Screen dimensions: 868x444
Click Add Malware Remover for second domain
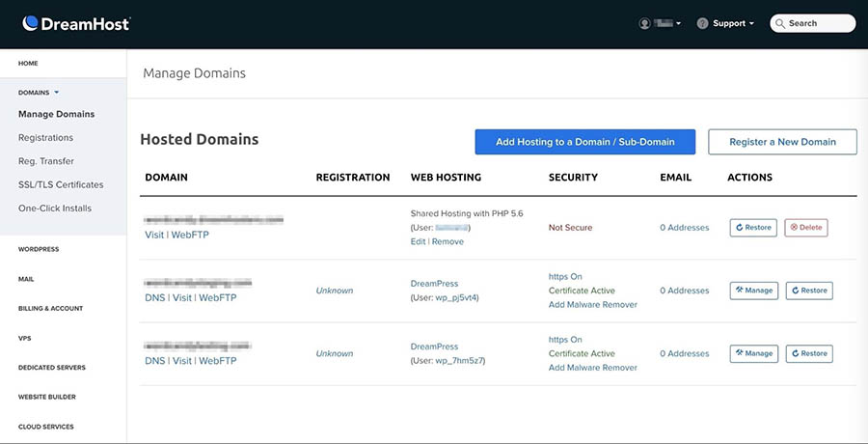[592, 305]
